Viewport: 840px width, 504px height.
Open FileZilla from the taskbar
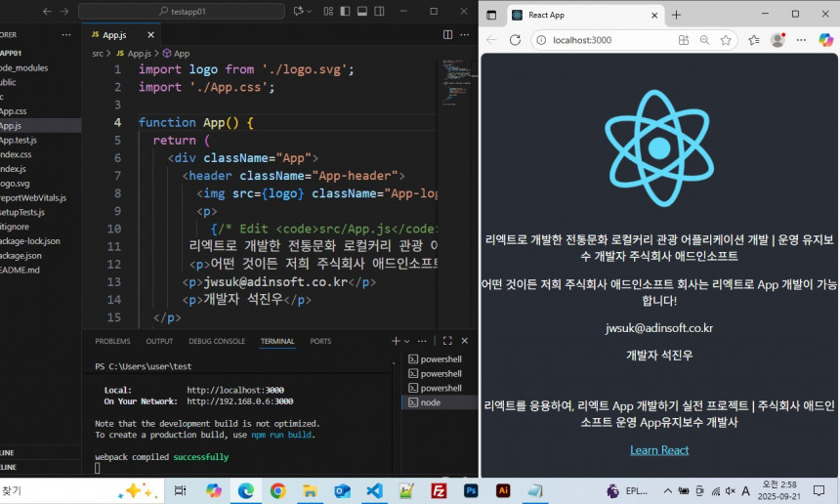[439, 490]
